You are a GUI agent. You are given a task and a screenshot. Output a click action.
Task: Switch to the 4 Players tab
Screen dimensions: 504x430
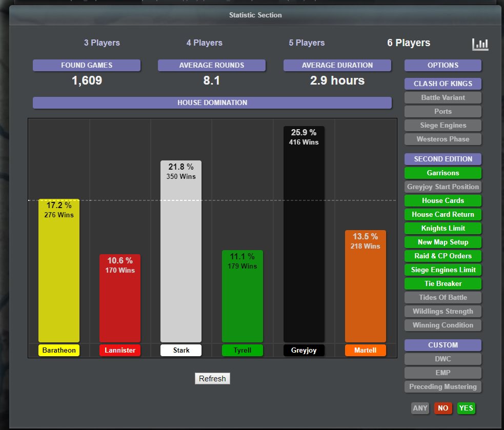click(204, 43)
